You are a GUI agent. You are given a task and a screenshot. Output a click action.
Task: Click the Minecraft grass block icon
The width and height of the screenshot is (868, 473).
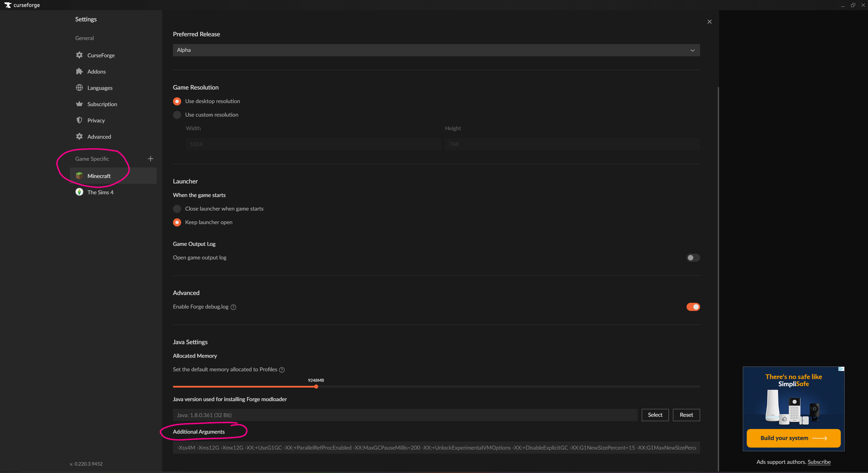[x=79, y=176]
